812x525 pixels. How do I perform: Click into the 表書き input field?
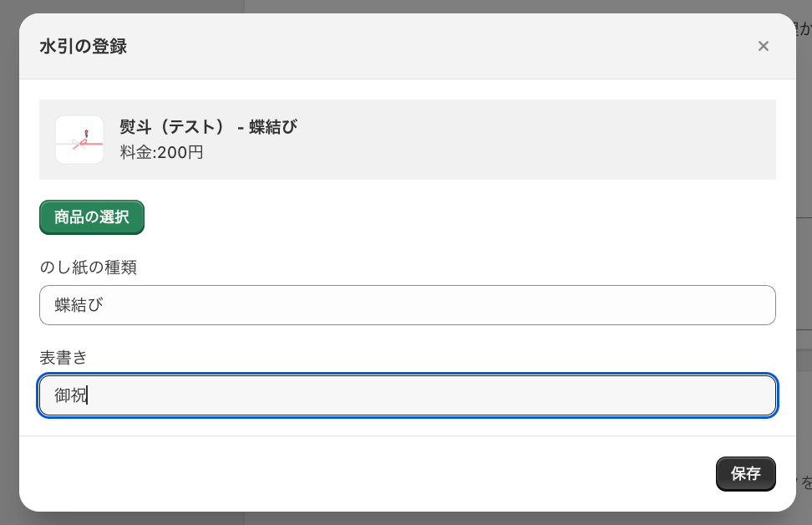click(407, 395)
